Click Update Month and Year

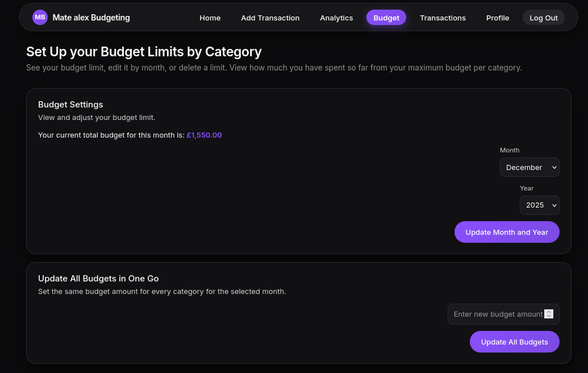click(x=506, y=232)
